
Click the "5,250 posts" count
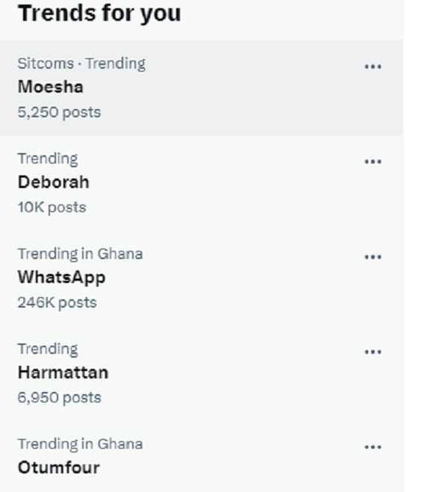click(59, 113)
